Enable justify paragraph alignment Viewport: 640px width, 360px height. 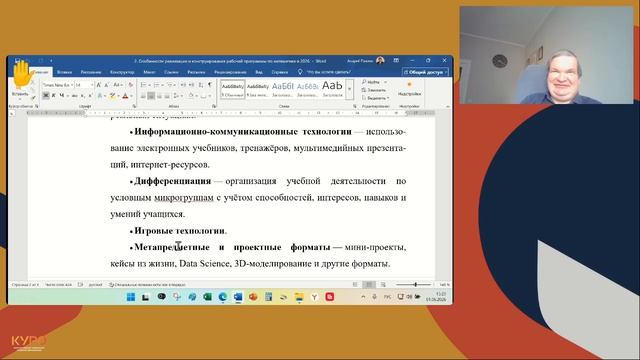167,96
